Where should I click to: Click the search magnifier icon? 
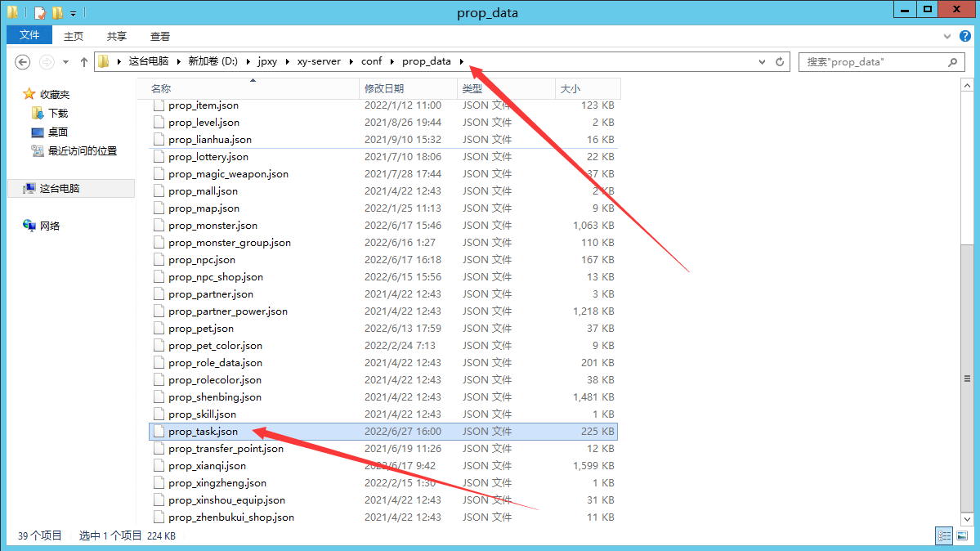point(952,62)
